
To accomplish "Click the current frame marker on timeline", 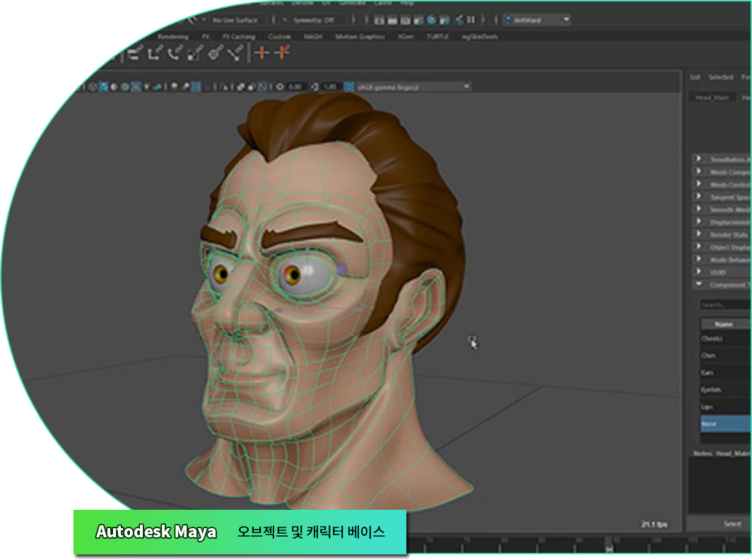I will tap(609, 546).
